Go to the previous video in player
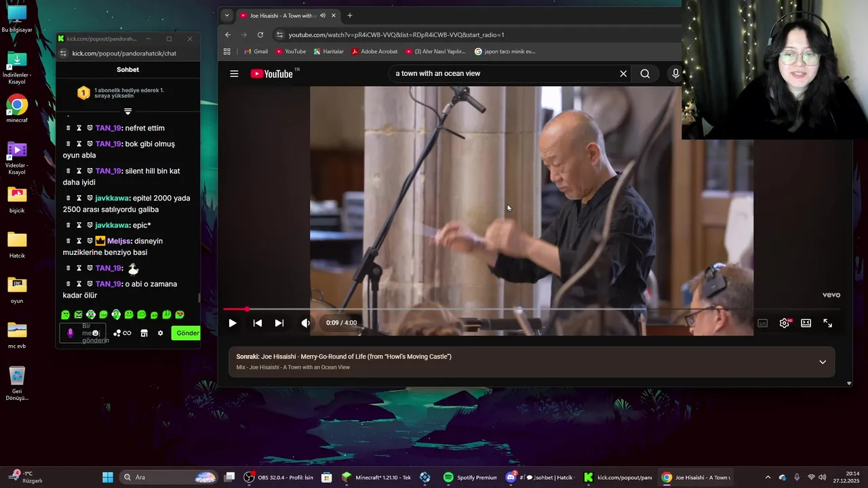The image size is (868, 488). coord(258,323)
